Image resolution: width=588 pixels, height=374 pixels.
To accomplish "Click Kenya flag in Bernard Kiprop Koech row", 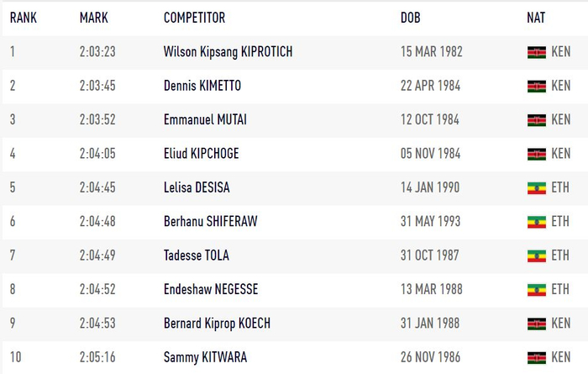I will (x=536, y=324).
